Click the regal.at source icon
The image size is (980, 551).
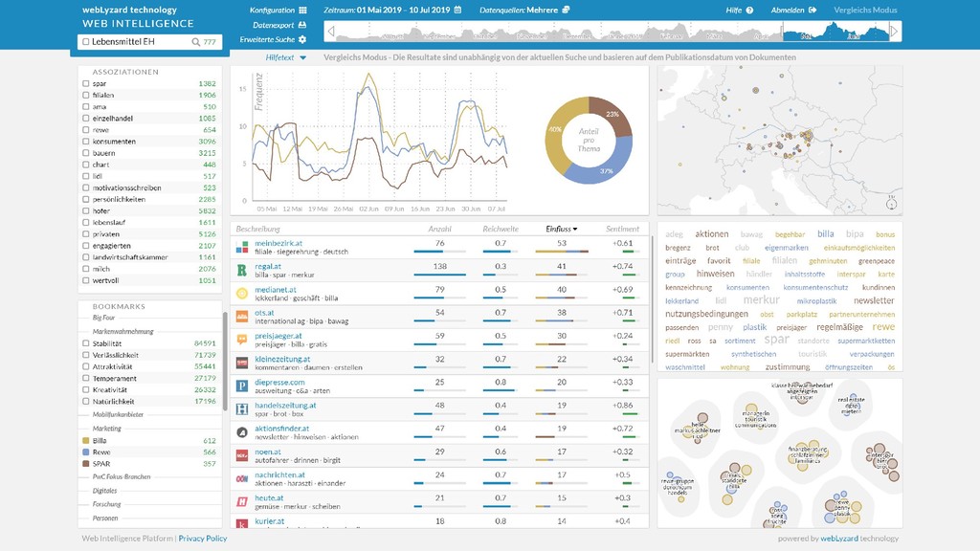242,271
